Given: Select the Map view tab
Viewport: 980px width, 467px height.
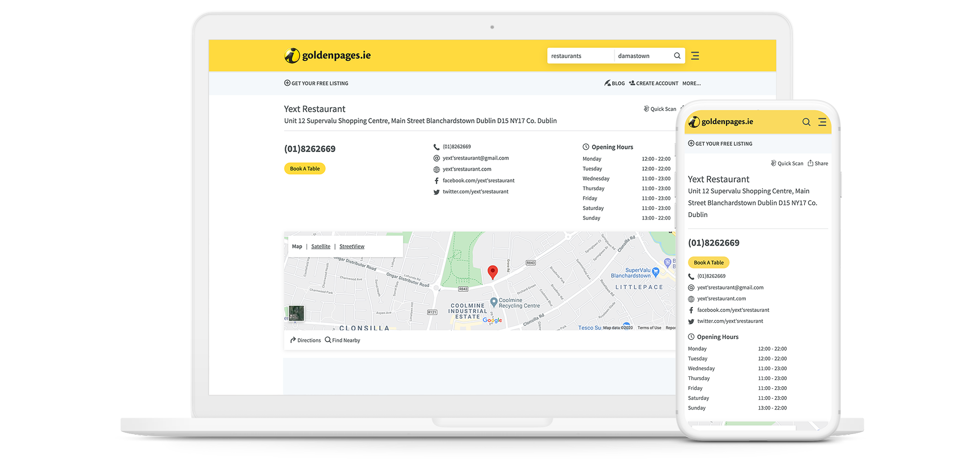Looking at the screenshot, I should 297,247.
